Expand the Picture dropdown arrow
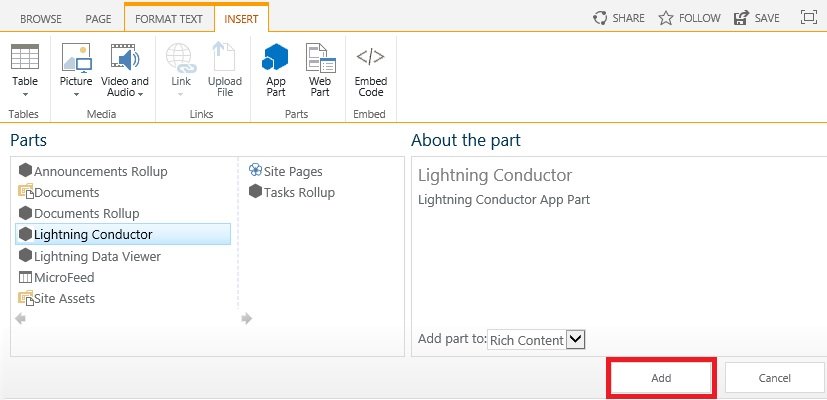 76,95
